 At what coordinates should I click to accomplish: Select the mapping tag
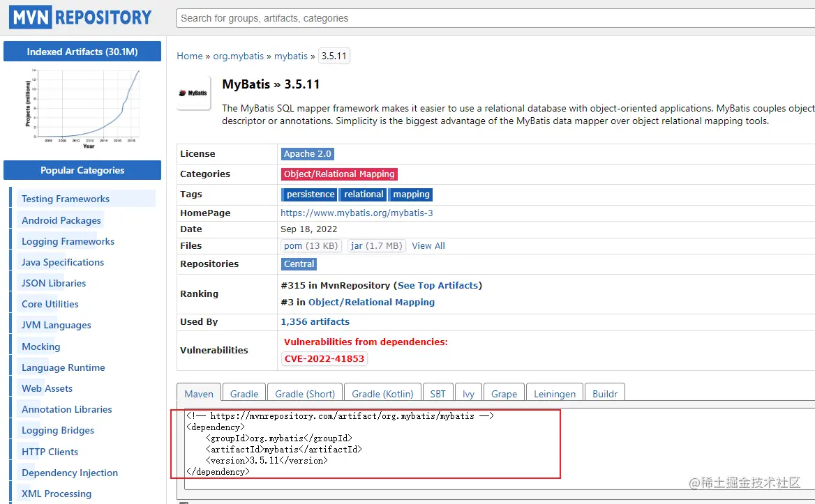pyautogui.click(x=410, y=194)
